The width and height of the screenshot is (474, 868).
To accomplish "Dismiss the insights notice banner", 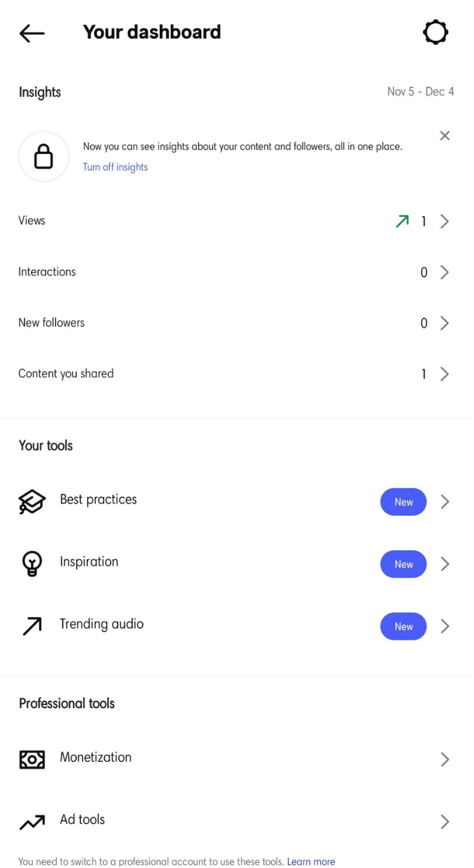I will click(445, 136).
